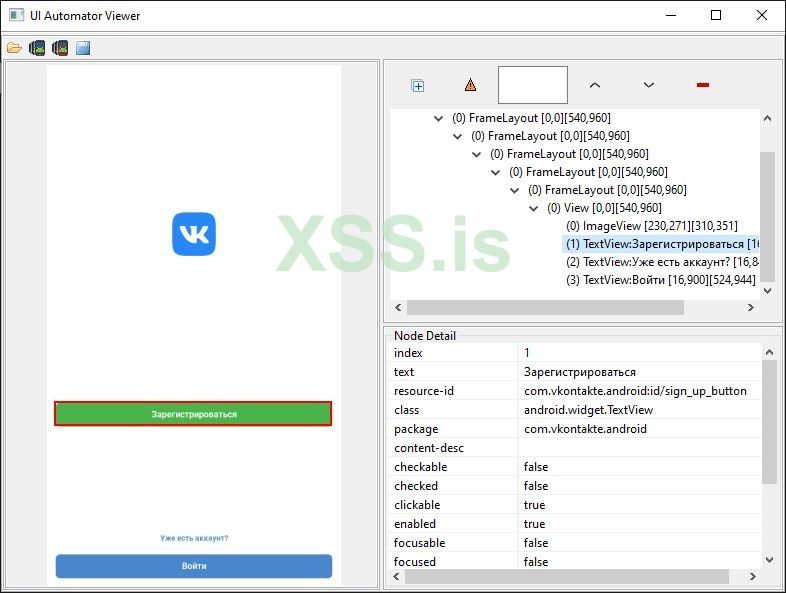Click the focused false value
This screenshot has width=786, height=593.
pyautogui.click(x=536, y=562)
